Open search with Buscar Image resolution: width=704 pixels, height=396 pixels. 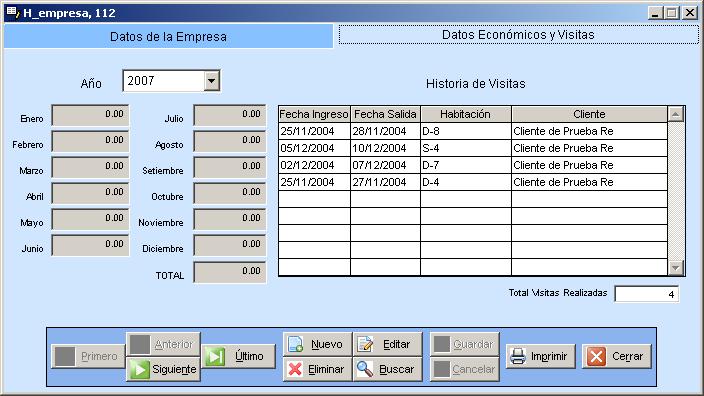(x=388, y=369)
